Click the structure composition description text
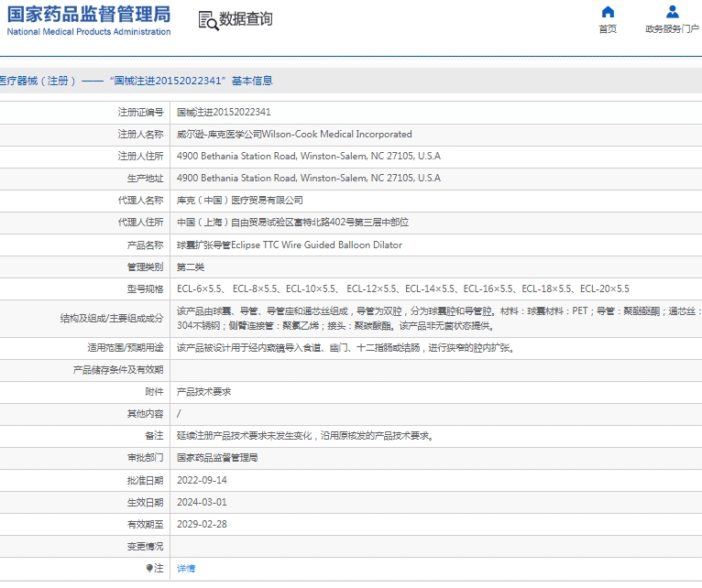Image resolution: width=702 pixels, height=588 pixels. coord(439,319)
